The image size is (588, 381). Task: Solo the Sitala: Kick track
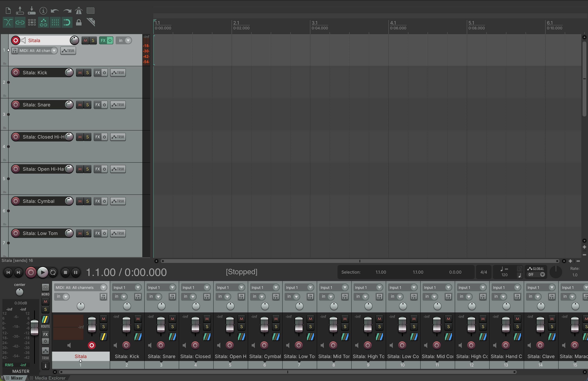point(87,73)
